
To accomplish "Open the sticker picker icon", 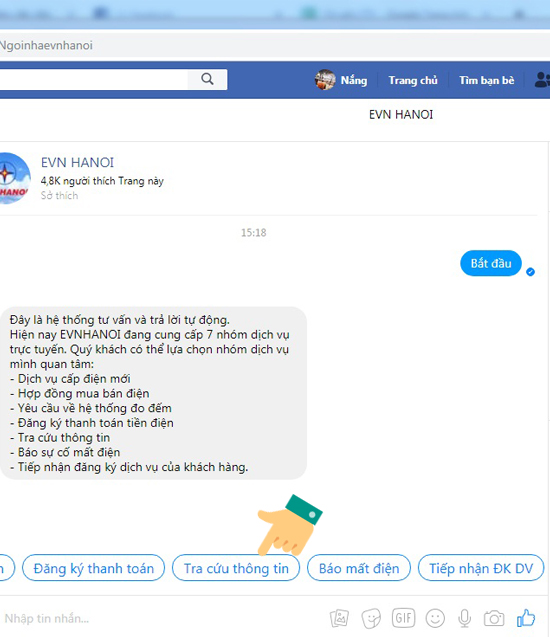I will point(371,618).
